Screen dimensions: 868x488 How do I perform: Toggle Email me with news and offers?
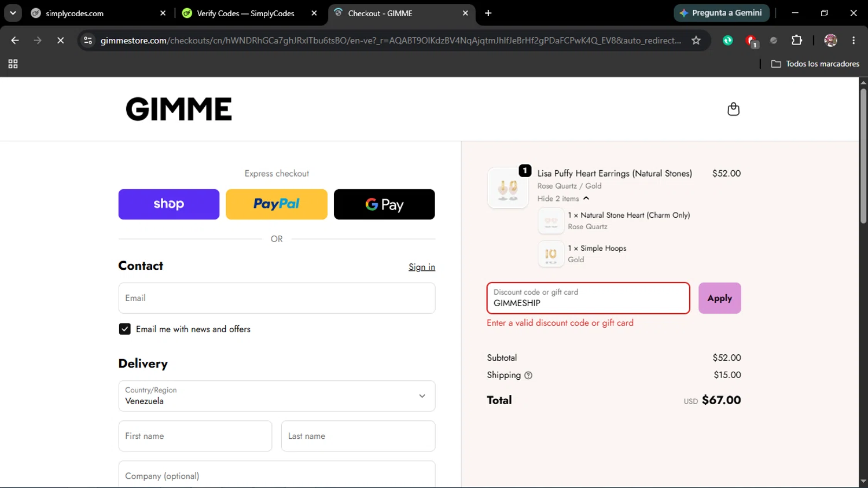pyautogui.click(x=124, y=329)
